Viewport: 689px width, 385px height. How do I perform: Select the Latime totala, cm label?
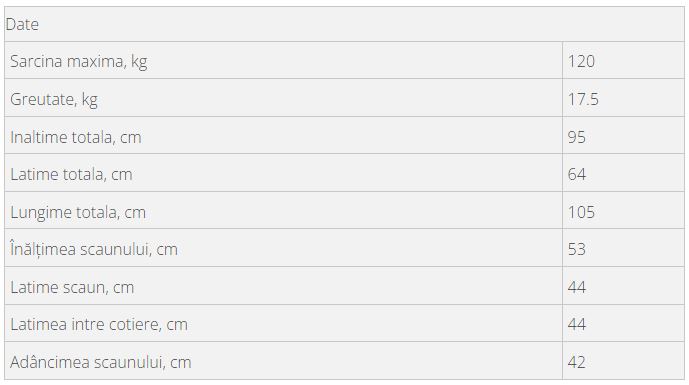pyautogui.click(x=71, y=174)
